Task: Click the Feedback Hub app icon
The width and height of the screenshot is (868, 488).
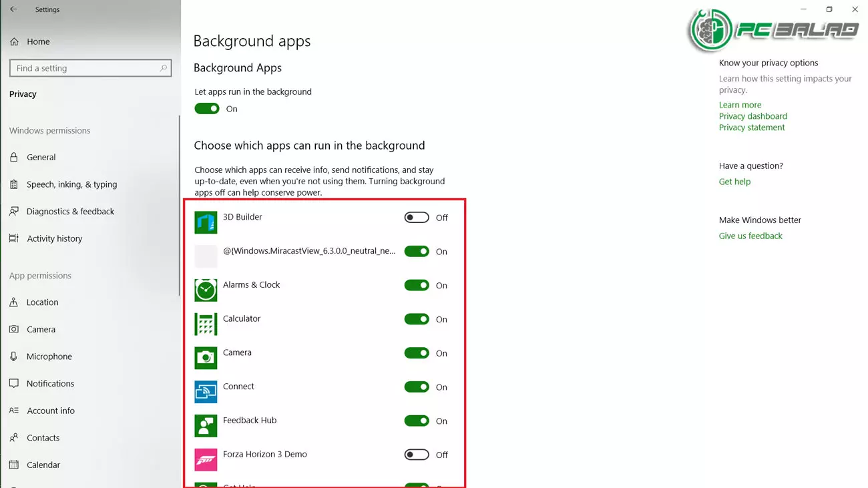Action: point(206,426)
